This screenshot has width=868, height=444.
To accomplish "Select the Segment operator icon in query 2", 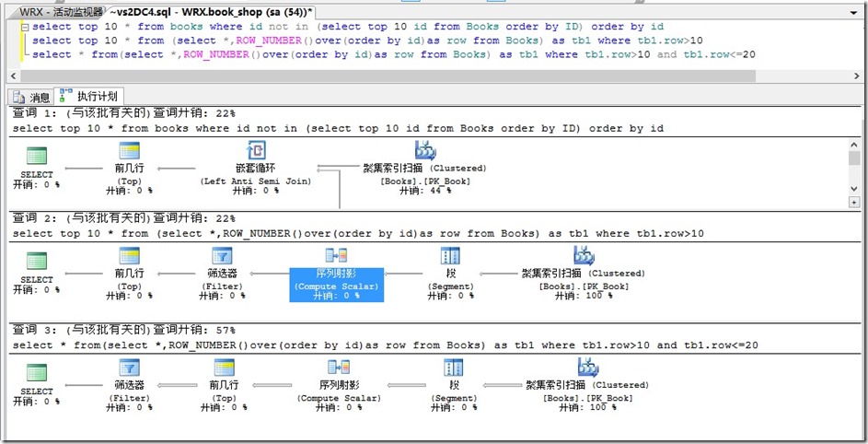I will point(450,256).
